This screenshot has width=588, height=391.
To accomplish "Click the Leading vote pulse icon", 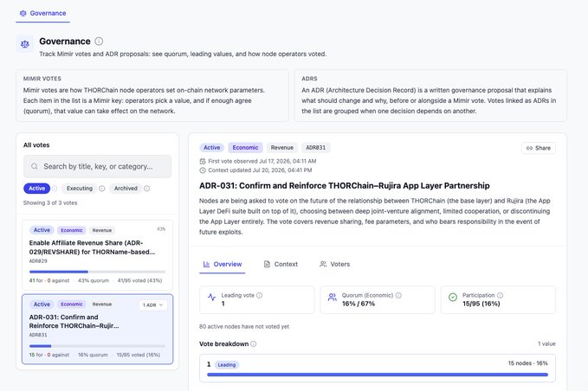I will [212, 298].
